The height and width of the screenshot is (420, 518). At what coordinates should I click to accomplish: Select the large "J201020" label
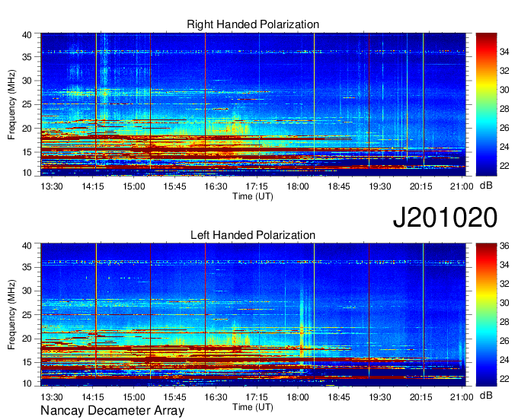tap(445, 218)
